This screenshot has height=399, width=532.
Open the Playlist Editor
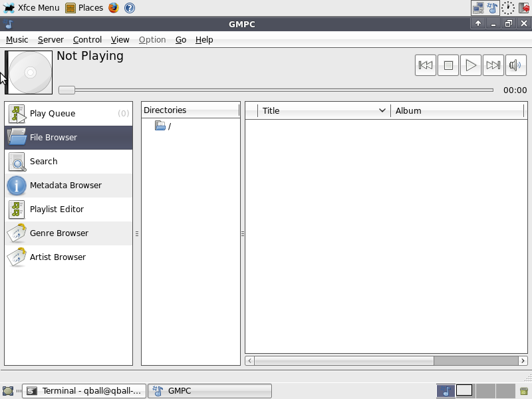coord(68,209)
